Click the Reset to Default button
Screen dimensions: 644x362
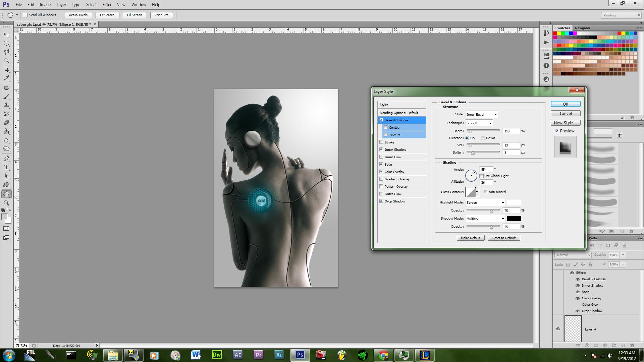(504, 238)
